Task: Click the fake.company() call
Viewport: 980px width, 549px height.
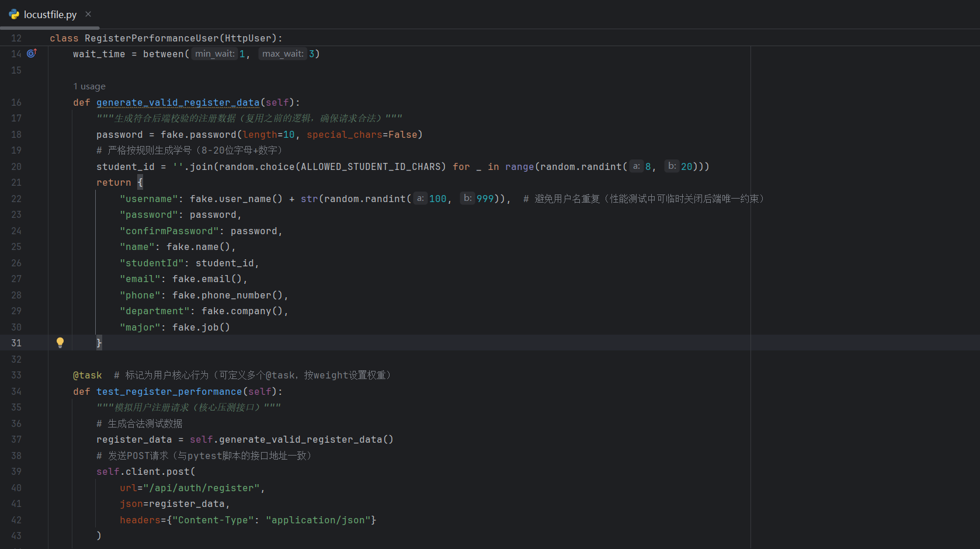Action: pos(242,311)
